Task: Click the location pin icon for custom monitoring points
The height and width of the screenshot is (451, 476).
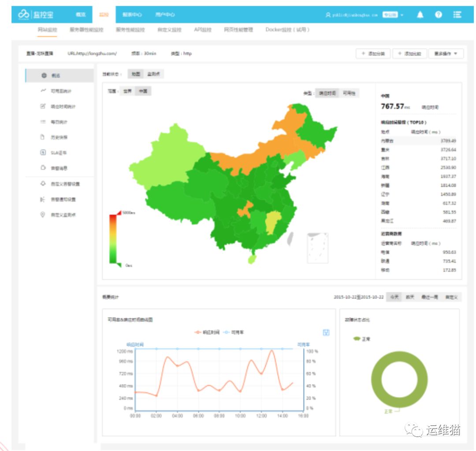Action: (43, 215)
